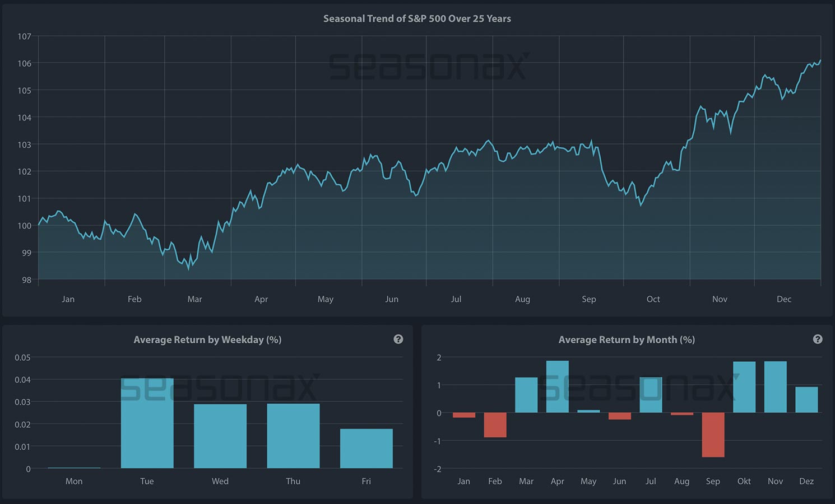Open help icon on Average Return by Month chart
The image size is (835, 504).
(818, 339)
